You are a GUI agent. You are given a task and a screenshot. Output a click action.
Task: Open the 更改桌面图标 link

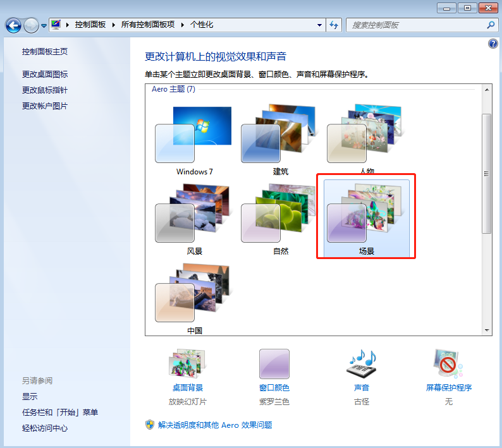click(x=45, y=74)
